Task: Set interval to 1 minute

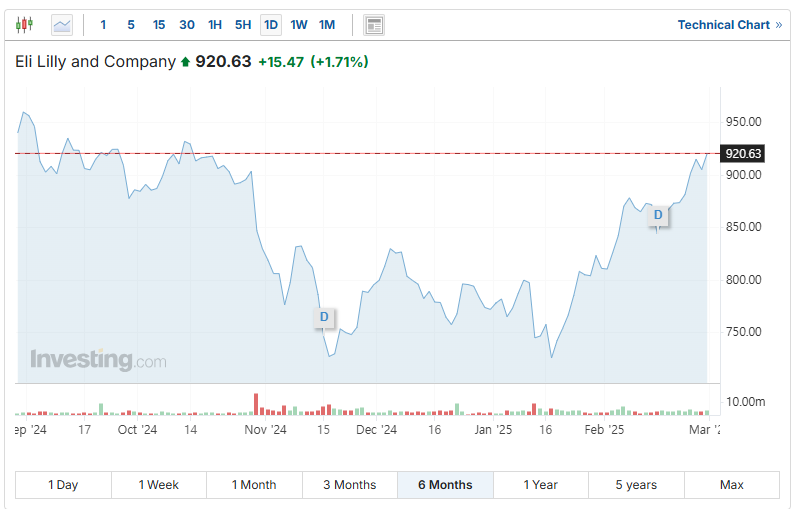Action: (x=103, y=25)
